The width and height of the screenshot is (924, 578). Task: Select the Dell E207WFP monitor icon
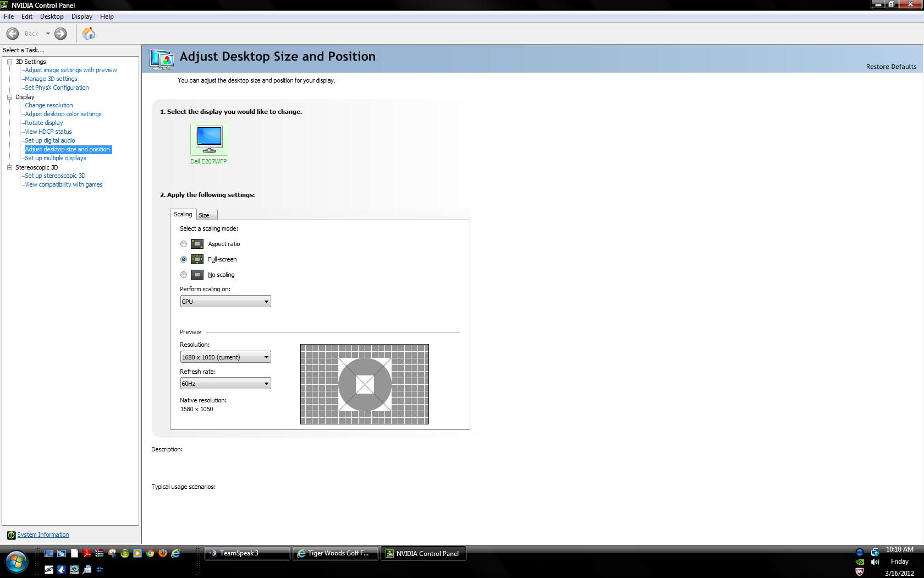coord(209,139)
